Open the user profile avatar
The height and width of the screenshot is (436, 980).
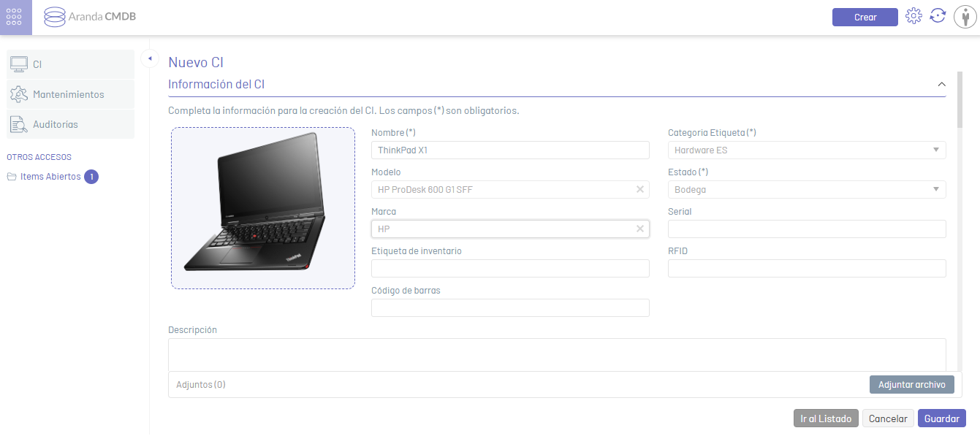coord(965,17)
